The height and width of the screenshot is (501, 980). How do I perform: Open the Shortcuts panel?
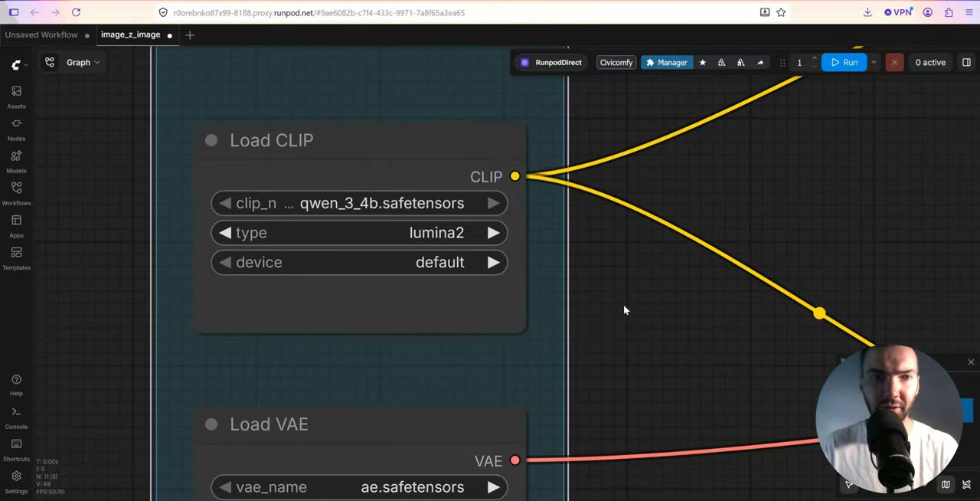coord(16,449)
